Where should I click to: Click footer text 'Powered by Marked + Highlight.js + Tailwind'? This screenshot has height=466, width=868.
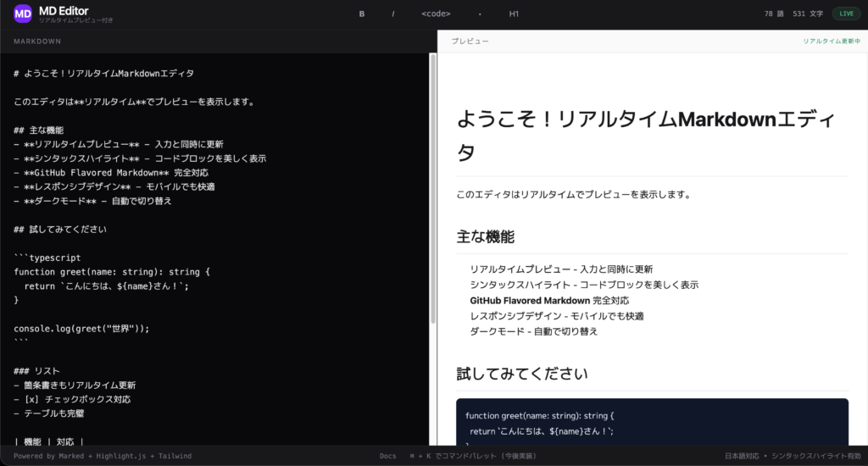coord(103,456)
